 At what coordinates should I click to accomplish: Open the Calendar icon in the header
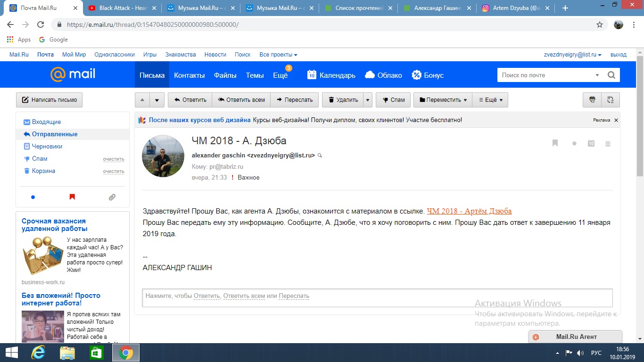tap(312, 75)
